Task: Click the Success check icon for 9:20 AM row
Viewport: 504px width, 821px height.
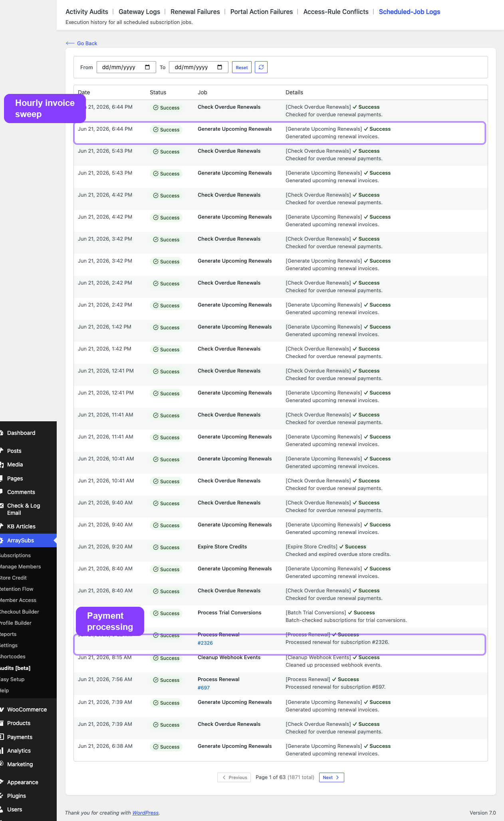Action: click(156, 547)
